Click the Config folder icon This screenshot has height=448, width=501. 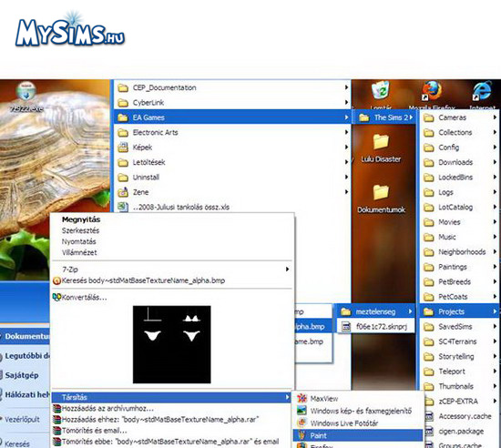428,148
